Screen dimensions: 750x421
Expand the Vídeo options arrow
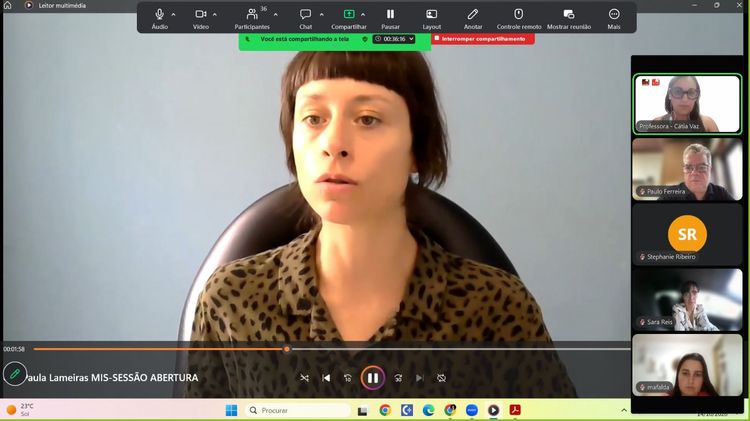point(215,15)
